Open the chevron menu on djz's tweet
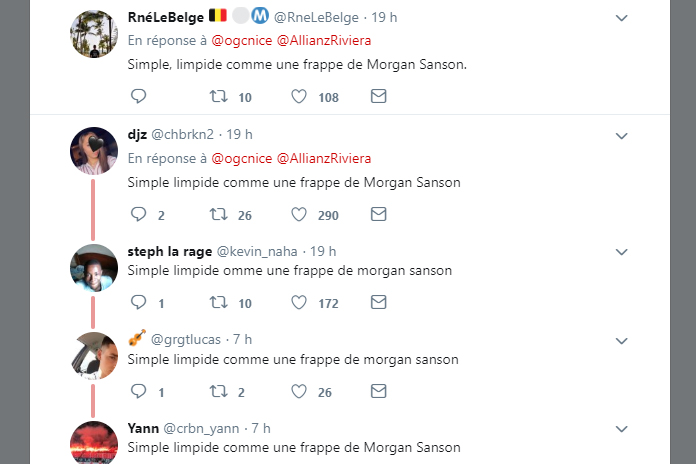The height and width of the screenshot is (464, 696). tap(621, 136)
